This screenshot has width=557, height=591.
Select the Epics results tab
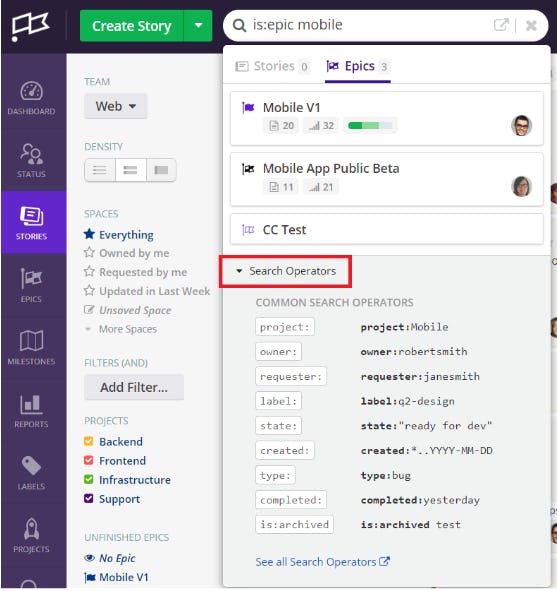tap(358, 67)
